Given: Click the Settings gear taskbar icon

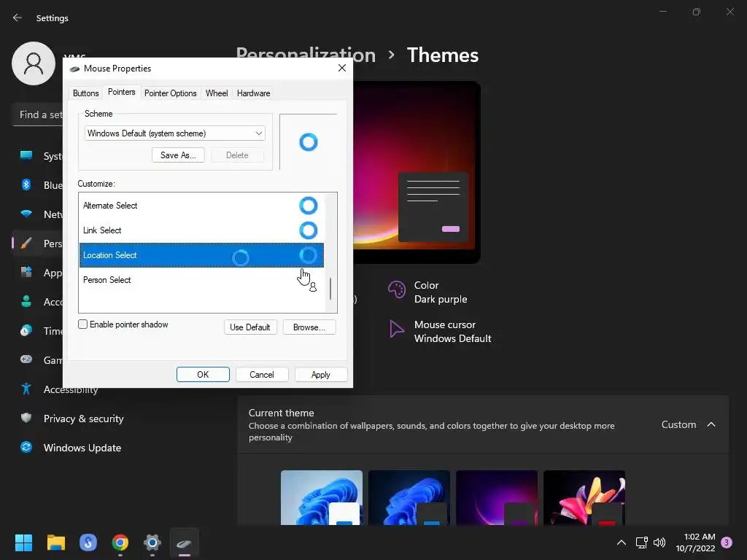Looking at the screenshot, I should coord(152,542).
